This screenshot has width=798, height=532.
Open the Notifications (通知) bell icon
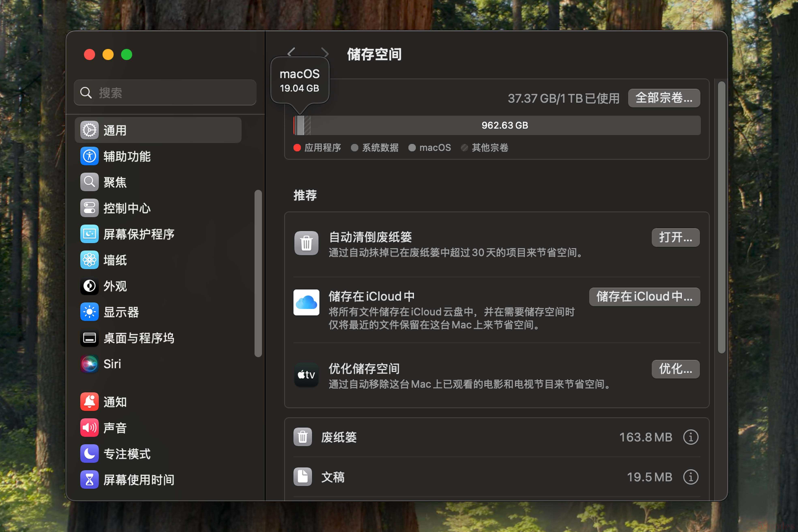point(89,402)
